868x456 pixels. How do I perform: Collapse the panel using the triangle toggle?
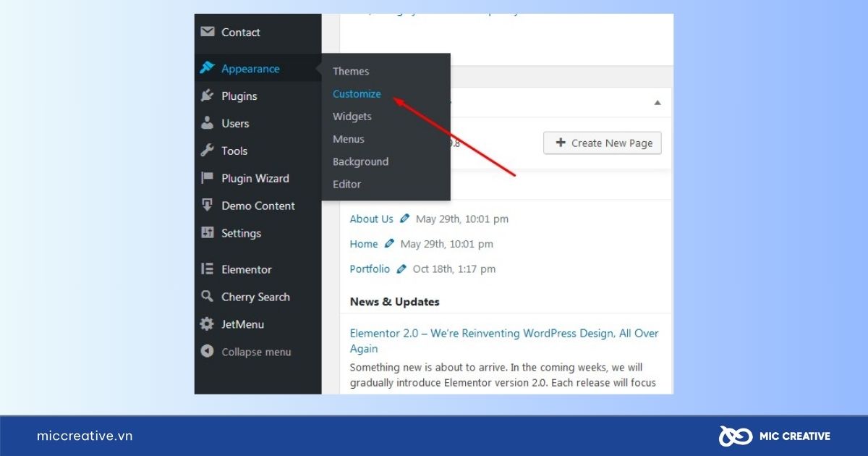658,103
